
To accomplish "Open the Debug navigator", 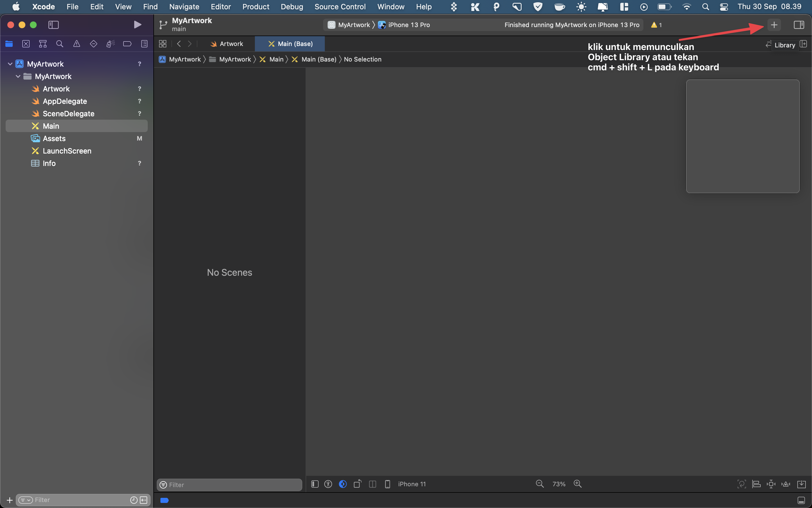I will pos(111,44).
